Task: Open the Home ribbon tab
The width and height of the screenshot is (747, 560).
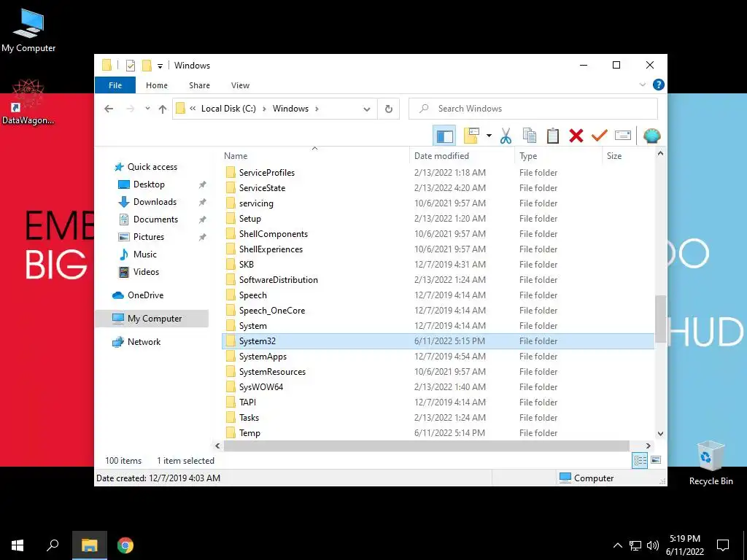Action: coord(157,85)
